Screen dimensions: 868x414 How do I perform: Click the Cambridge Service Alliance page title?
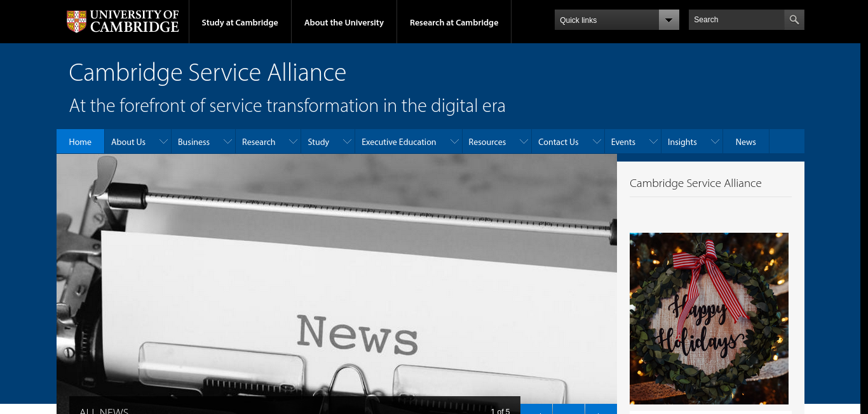pos(208,72)
